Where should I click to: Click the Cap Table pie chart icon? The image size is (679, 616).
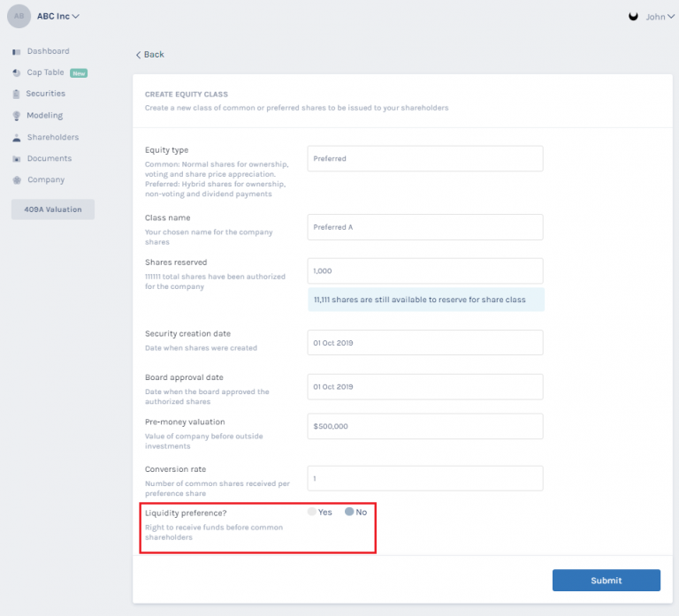click(x=17, y=72)
